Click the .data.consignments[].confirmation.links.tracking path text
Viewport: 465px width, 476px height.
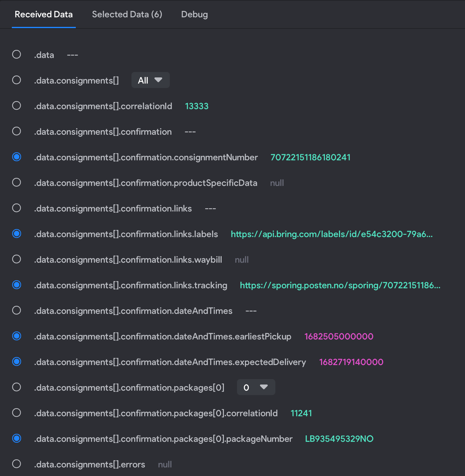131,285
